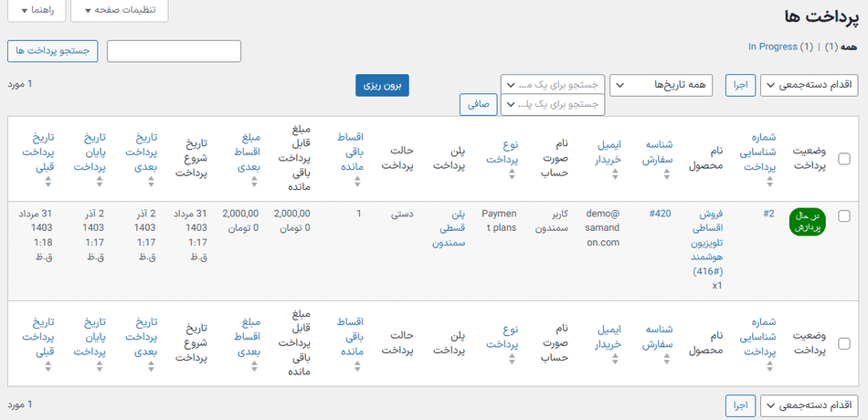Click the صافی filter button
The height and width of the screenshot is (420, 868).
click(478, 105)
